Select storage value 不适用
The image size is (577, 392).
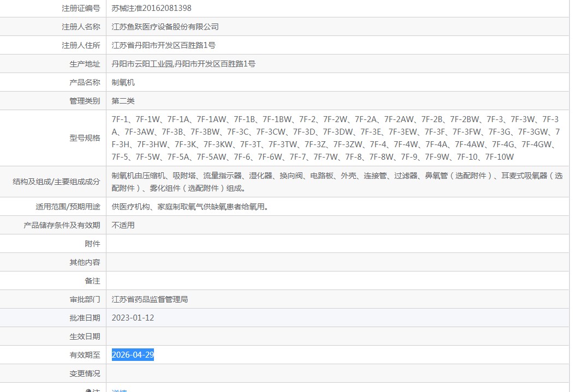click(123, 225)
